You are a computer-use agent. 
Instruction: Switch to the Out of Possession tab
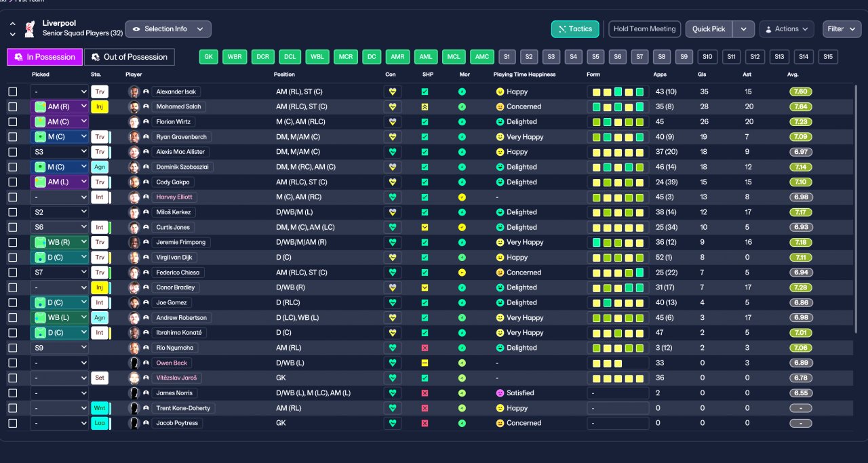click(130, 57)
